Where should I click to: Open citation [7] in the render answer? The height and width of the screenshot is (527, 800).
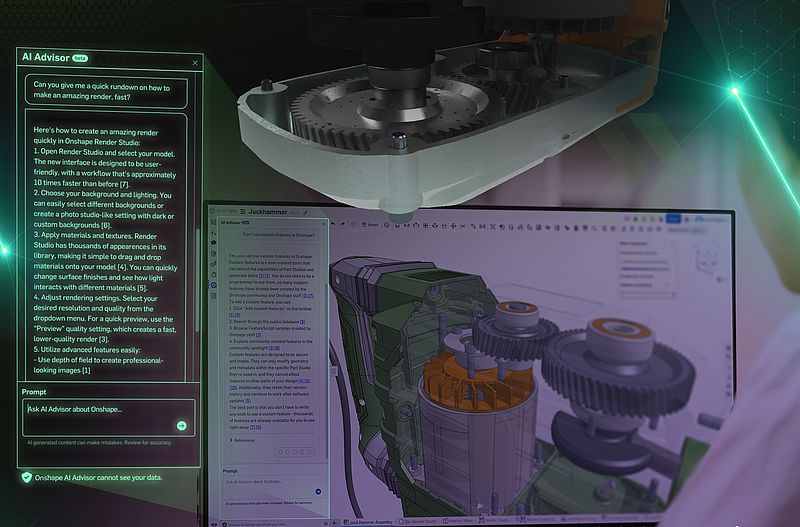(125, 184)
